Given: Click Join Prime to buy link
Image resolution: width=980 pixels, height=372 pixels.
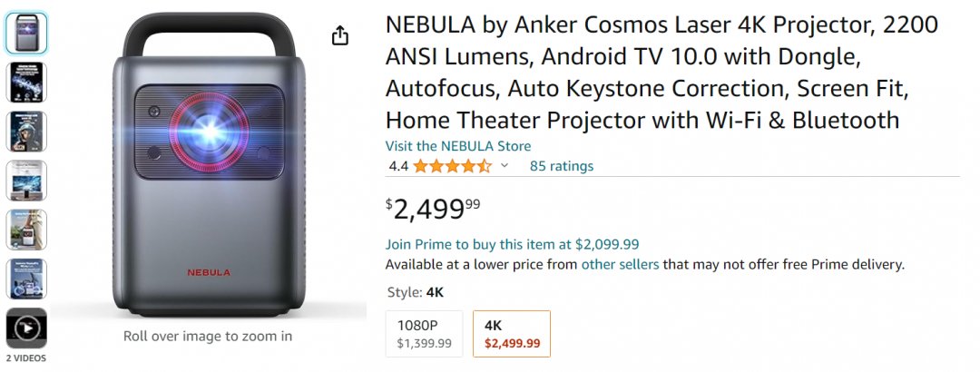Looking at the screenshot, I should click(512, 244).
